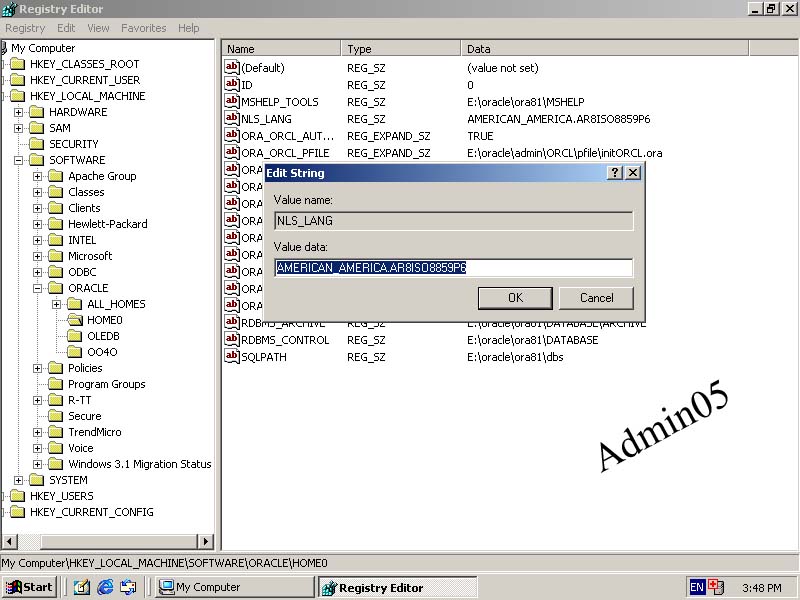Select the OLEDB key in tree

click(103, 336)
